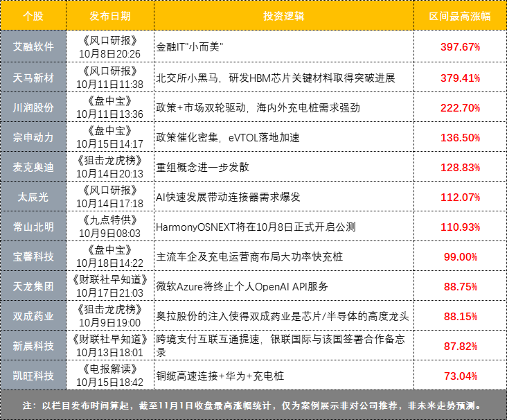
Task: Click the 222.70% gain value
Action: tap(460, 107)
